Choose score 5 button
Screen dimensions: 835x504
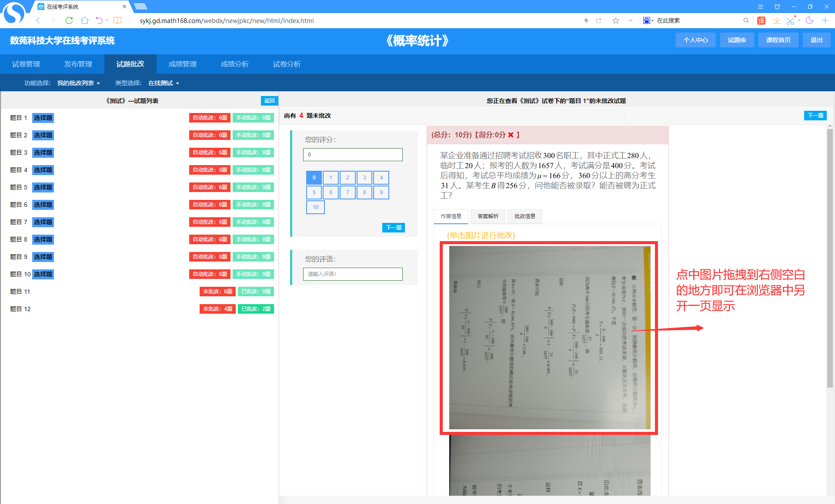click(314, 192)
